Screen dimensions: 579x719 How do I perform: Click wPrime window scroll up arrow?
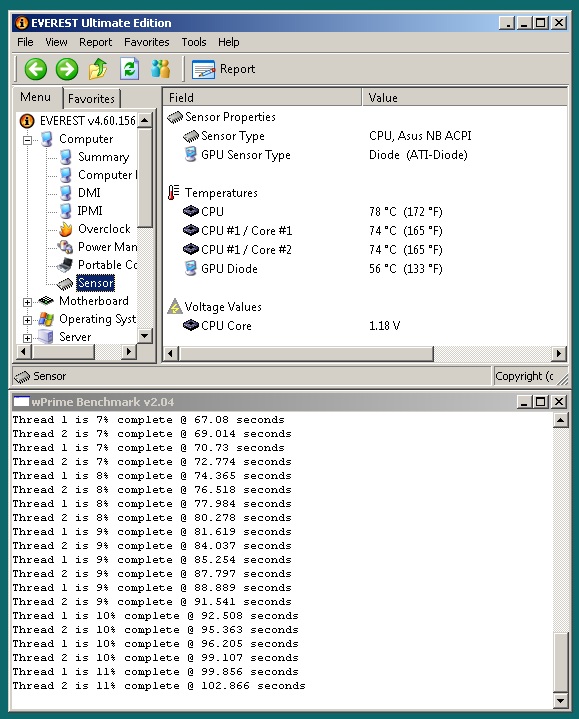point(561,420)
